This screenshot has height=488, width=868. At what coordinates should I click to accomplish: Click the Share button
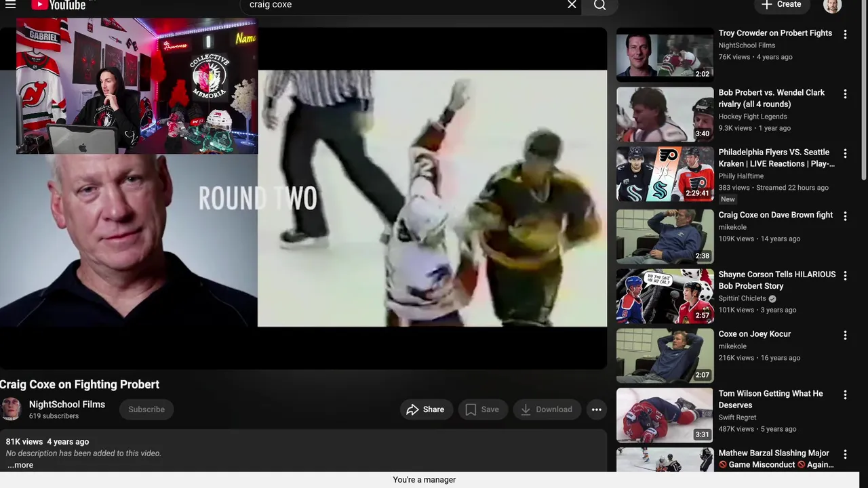[426, 409]
